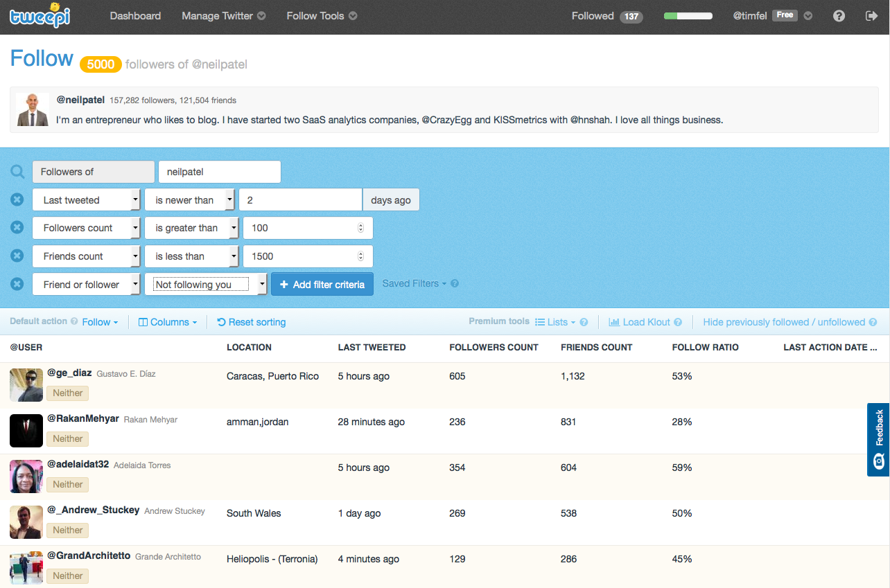Click the Tweepi logo
The width and height of the screenshot is (890, 588).
pos(39,15)
